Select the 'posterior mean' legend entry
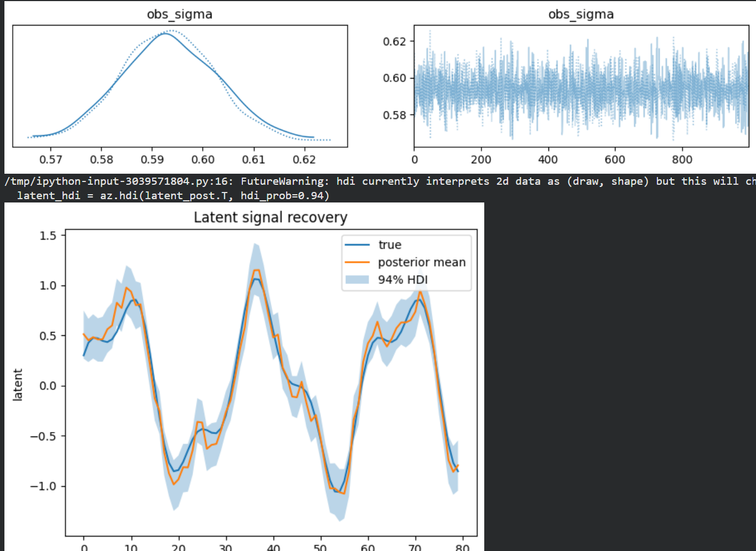 422,262
